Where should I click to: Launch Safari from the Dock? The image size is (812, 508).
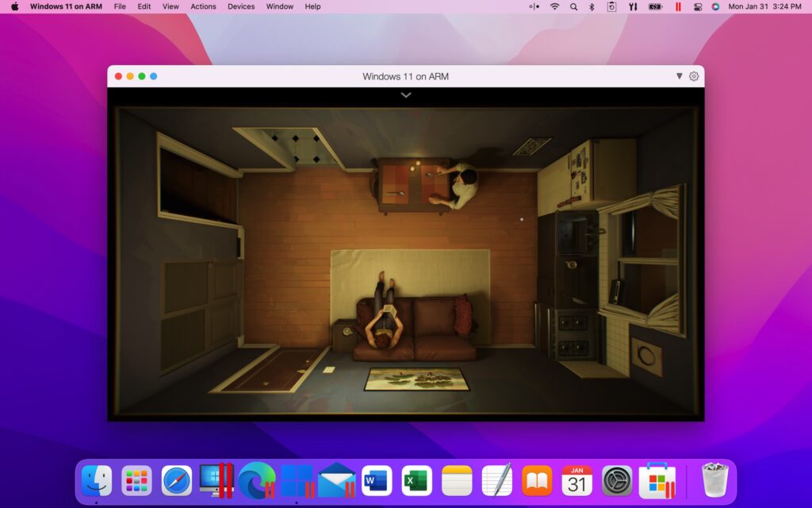[177, 480]
